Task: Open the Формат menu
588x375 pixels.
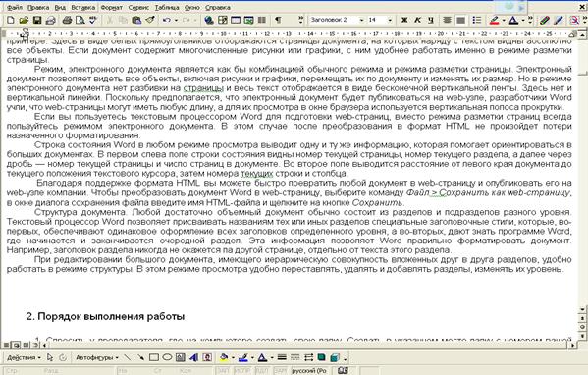Action: point(111,8)
